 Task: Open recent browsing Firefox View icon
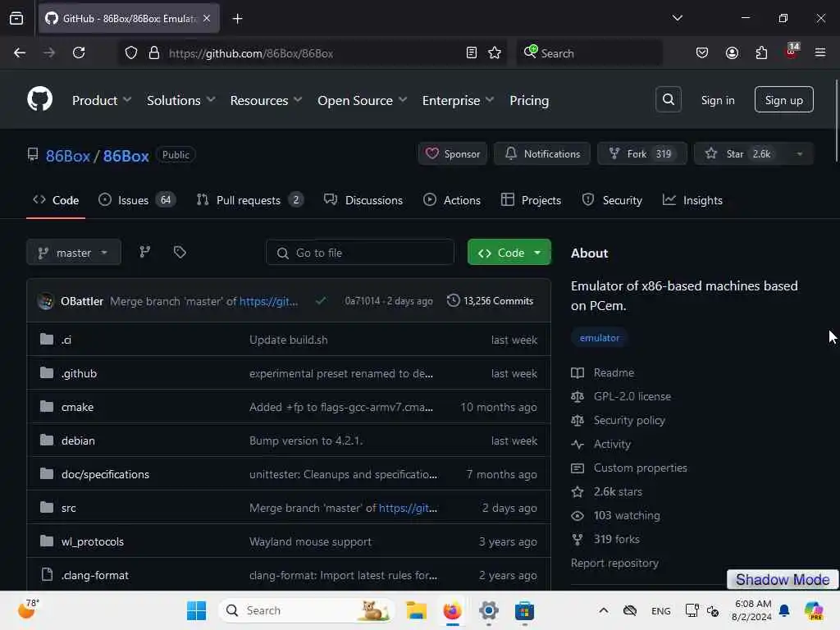pos(16,18)
